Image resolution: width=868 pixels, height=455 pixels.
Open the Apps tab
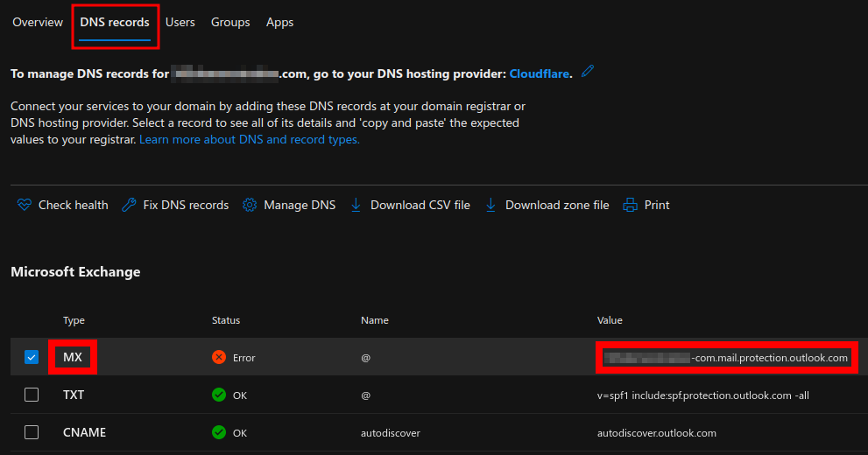click(x=279, y=22)
